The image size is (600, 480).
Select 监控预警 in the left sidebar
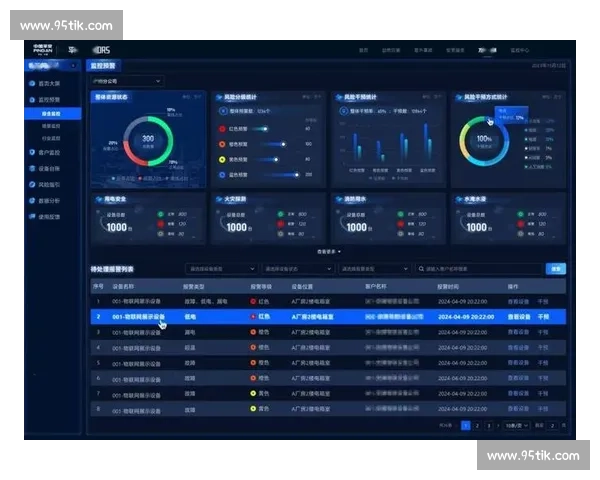[50, 100]
